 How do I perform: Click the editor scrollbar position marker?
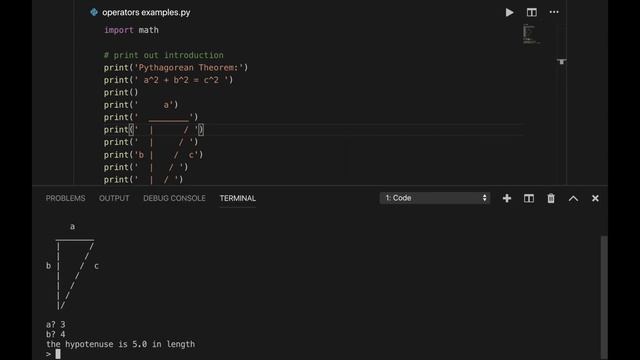(562, 61)
